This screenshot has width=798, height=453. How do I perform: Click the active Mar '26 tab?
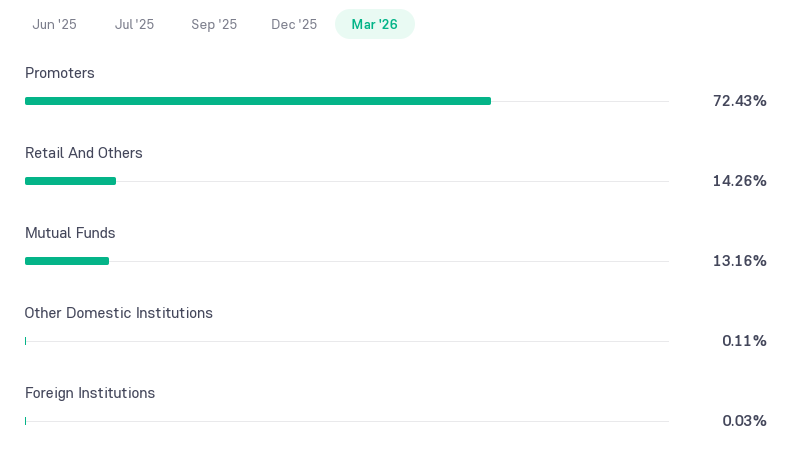click(375, 24)
